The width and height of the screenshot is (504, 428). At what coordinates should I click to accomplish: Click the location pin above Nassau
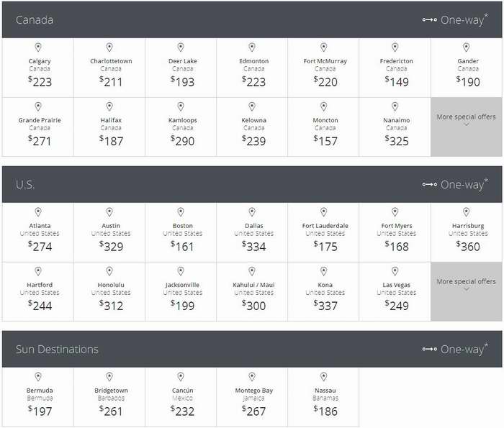(x=324, y=377)
